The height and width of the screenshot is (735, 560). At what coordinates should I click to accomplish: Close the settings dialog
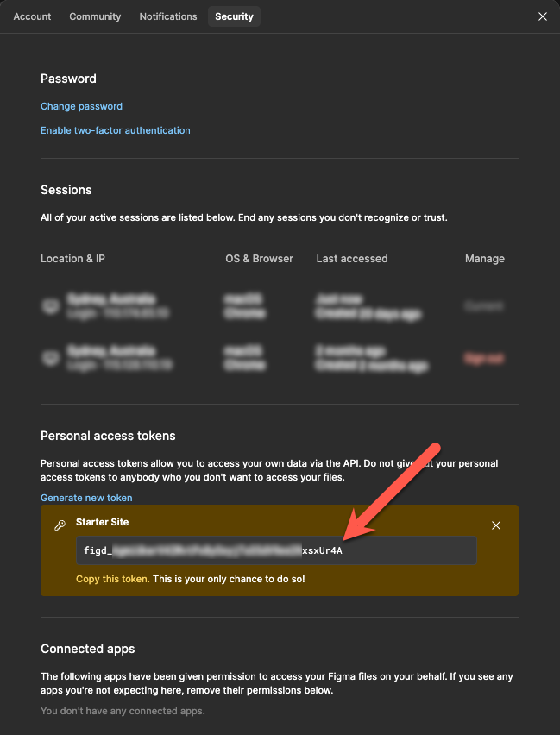click(542, 16)
